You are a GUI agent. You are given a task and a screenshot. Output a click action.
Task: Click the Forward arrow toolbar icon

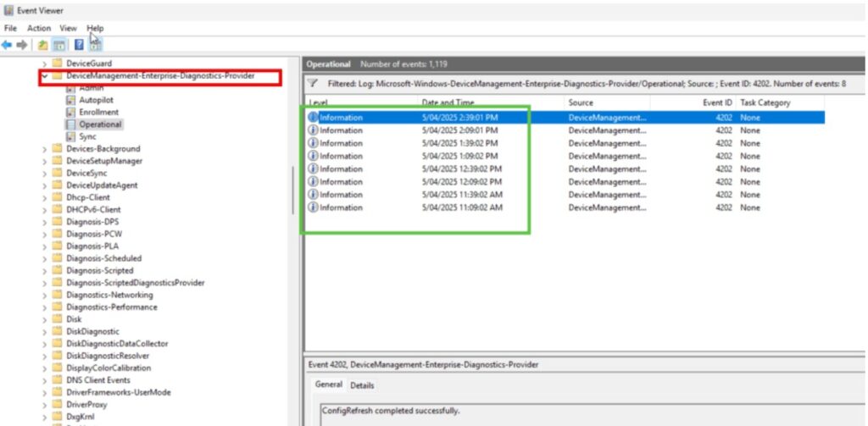click(22, 45)
